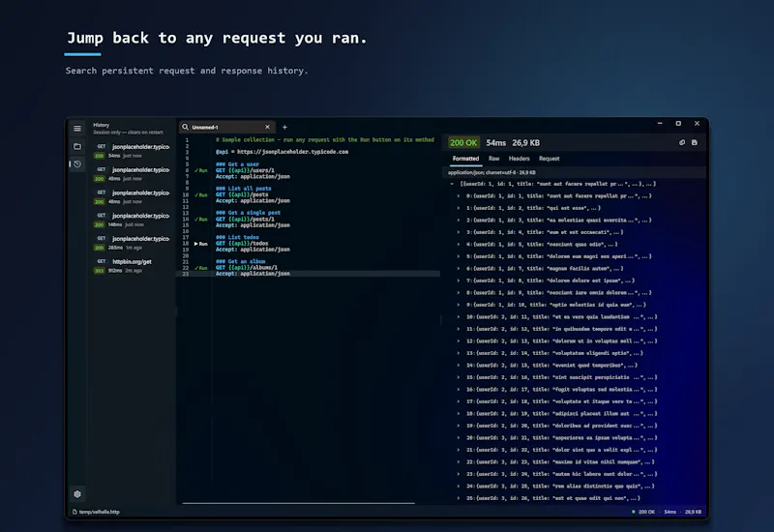The image size is (774, 532).
Task: Run the List all posts request
Action: (201, 195)
